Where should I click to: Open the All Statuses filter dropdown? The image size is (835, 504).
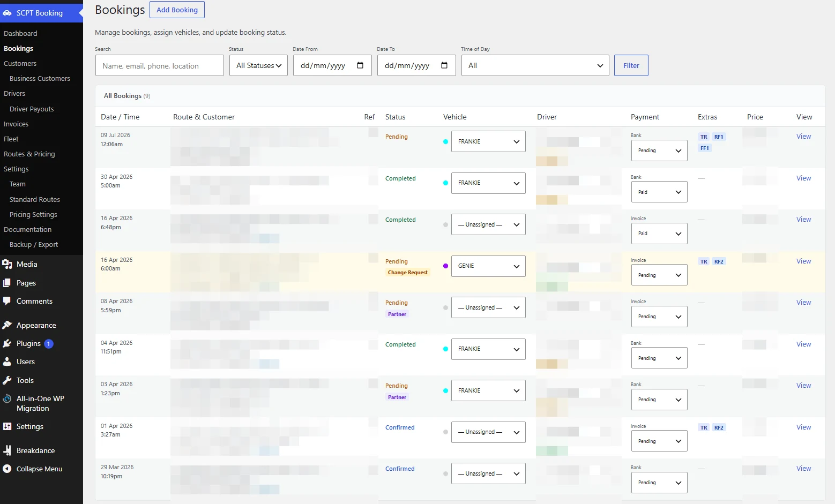tap(258, 65)
